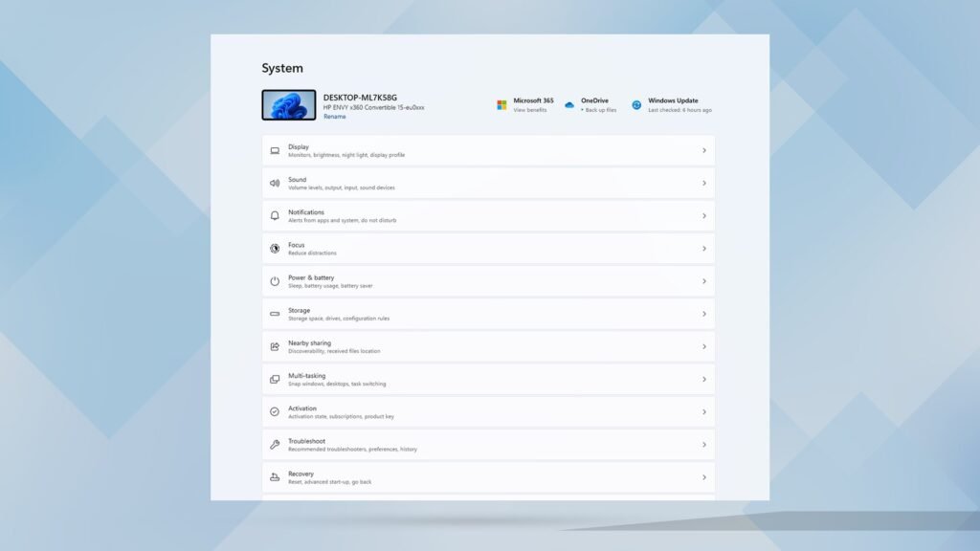980x551 pixels.
Task: Click the Focus icon
Action: click(x=275, y=249)
